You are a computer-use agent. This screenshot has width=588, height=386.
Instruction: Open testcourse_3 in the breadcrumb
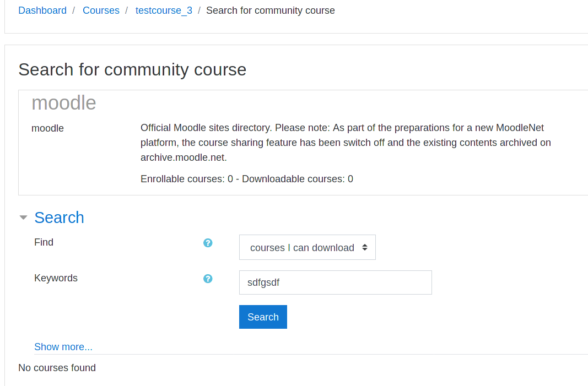point(164,10)
